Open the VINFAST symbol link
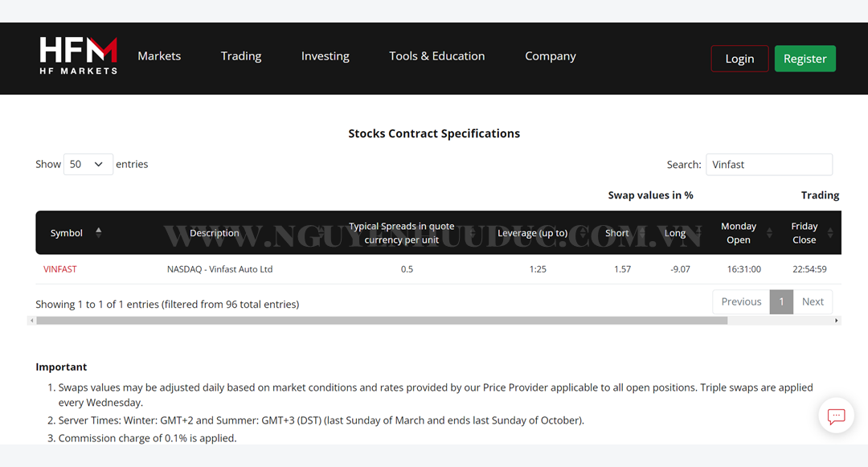Image resolution: width=868 pixels, height=467 pixels. [x=60, y=269]
